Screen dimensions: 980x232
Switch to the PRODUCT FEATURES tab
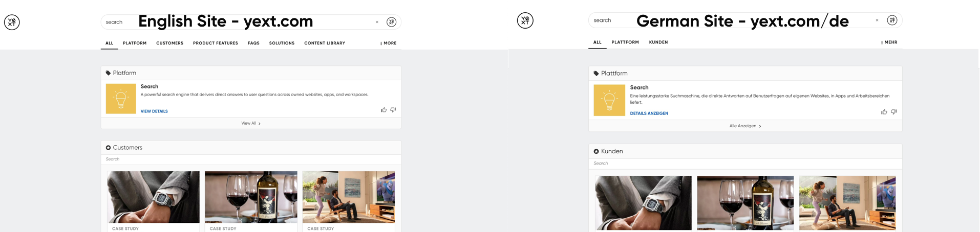pyautogui.click(x=216, y=43)
